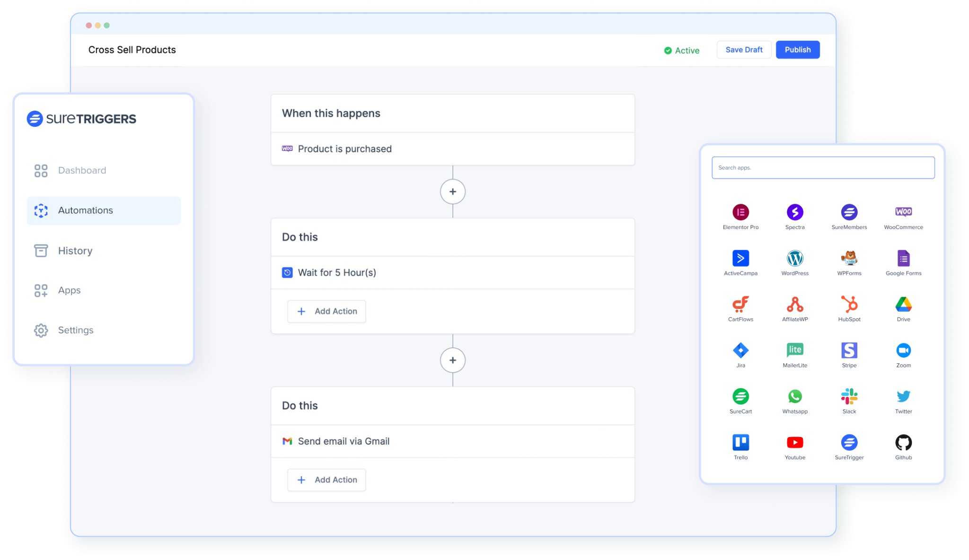Open the HubSpot integration icon
The width and height of the screenshot is (969, 560).
849,305
